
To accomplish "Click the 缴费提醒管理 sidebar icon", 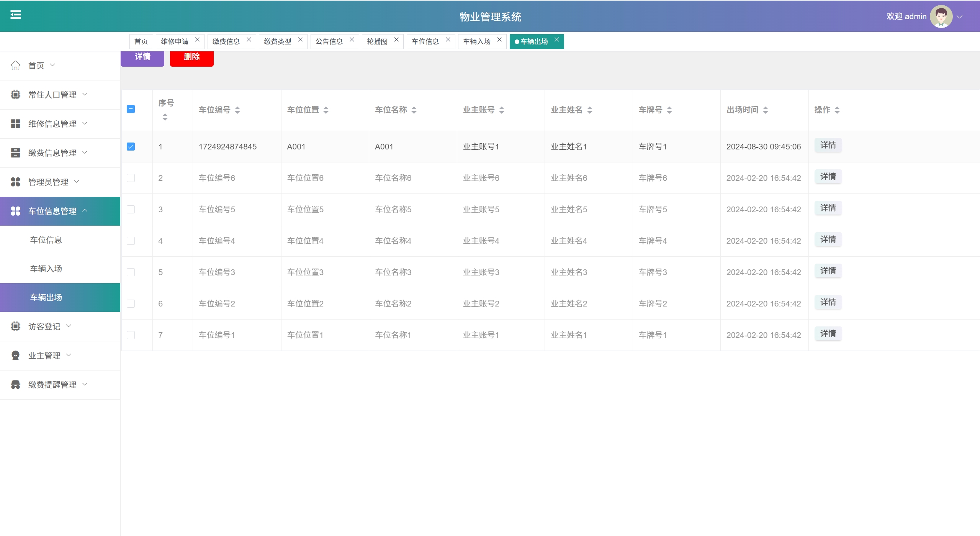I will [x=15, y=385].
